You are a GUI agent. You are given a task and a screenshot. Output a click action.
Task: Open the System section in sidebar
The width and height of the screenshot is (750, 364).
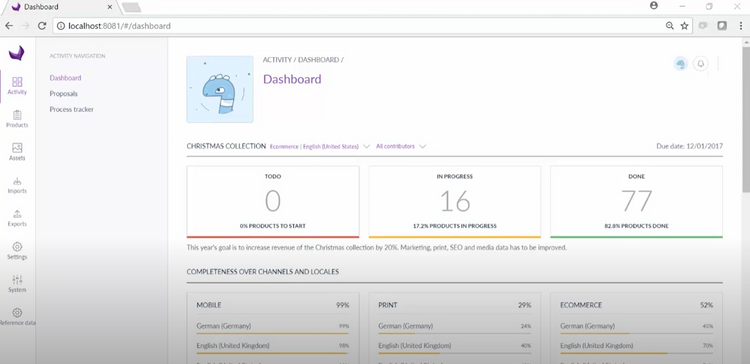[x=17, y=284]
